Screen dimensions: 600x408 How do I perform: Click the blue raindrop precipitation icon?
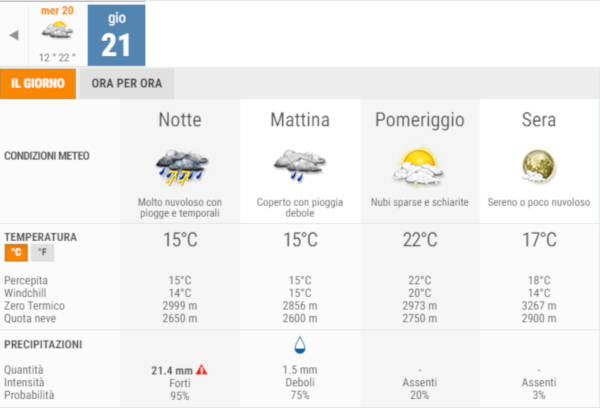[300, 344]
